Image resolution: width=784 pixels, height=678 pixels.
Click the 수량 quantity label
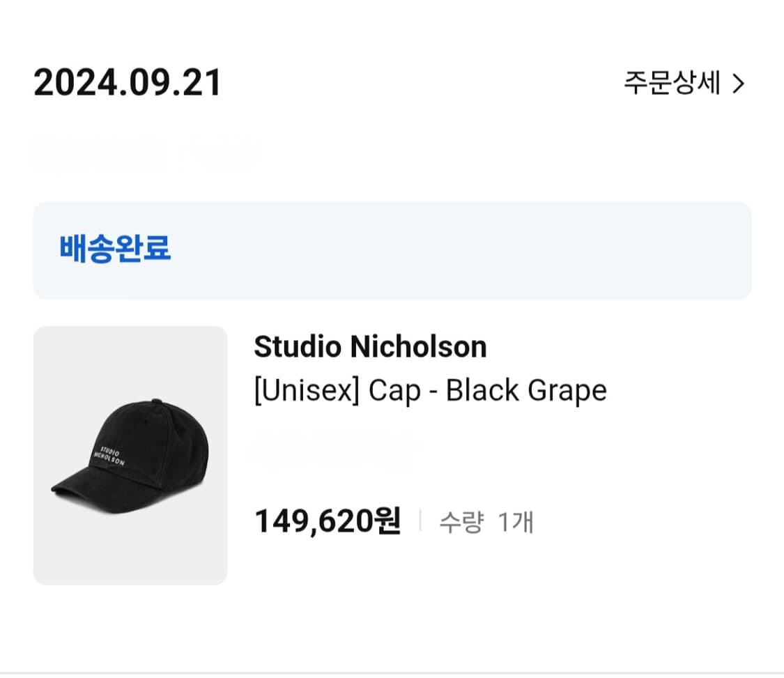coord(461,522)
